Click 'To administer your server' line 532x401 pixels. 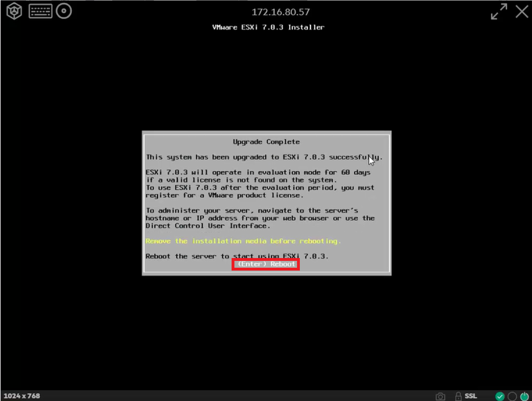click(251, 211)
